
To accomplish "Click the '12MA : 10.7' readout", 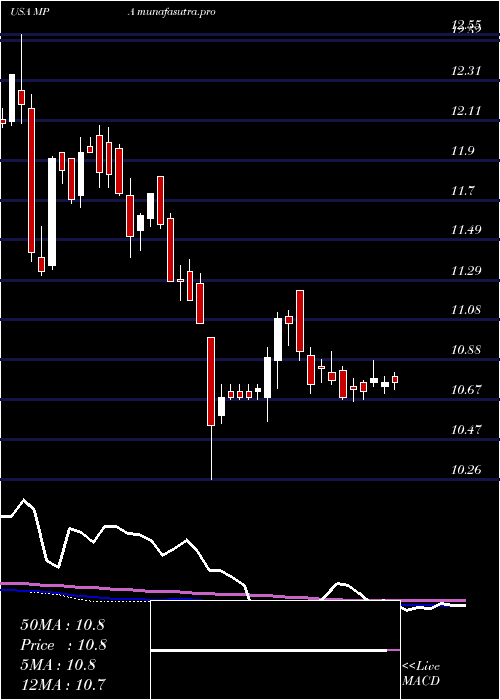I will 63,684.
